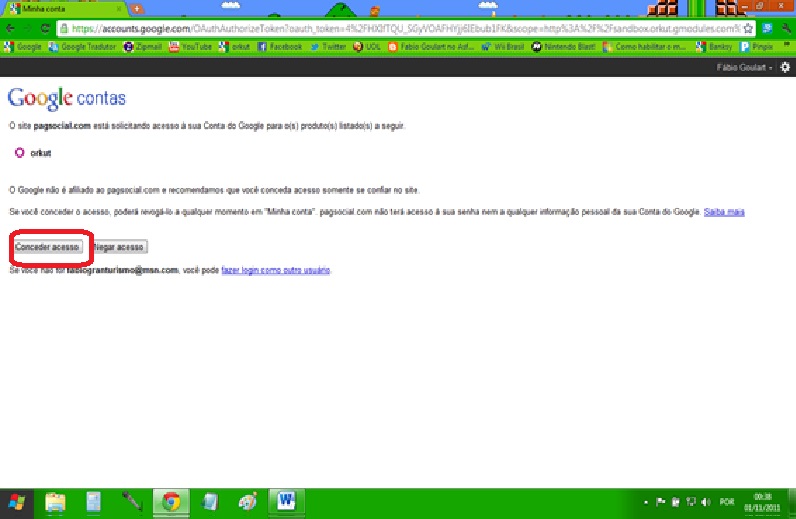Open the Facebook bookmark
The height and width of the screenshot is (519, 796).
click(x=279, y=46)
